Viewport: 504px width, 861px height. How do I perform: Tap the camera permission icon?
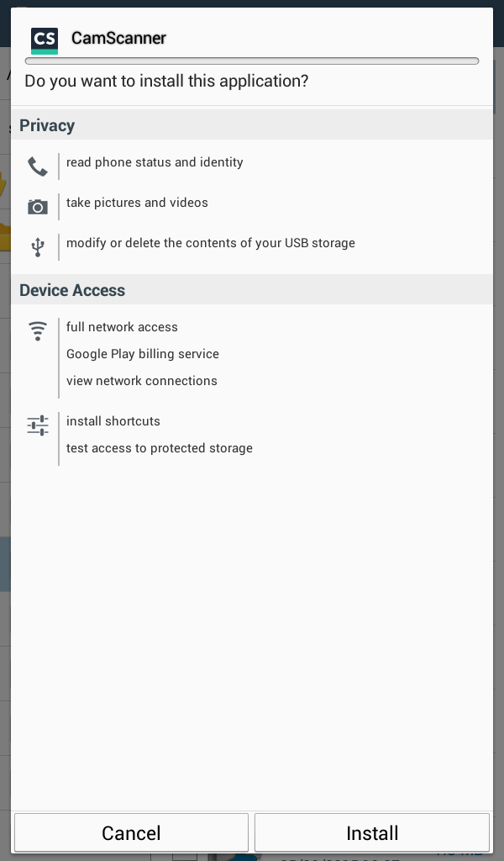pyautogui.click(x=38, y=207)
